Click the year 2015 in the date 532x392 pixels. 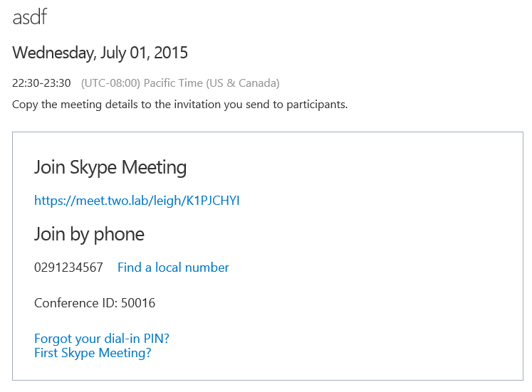click(171, 53)
